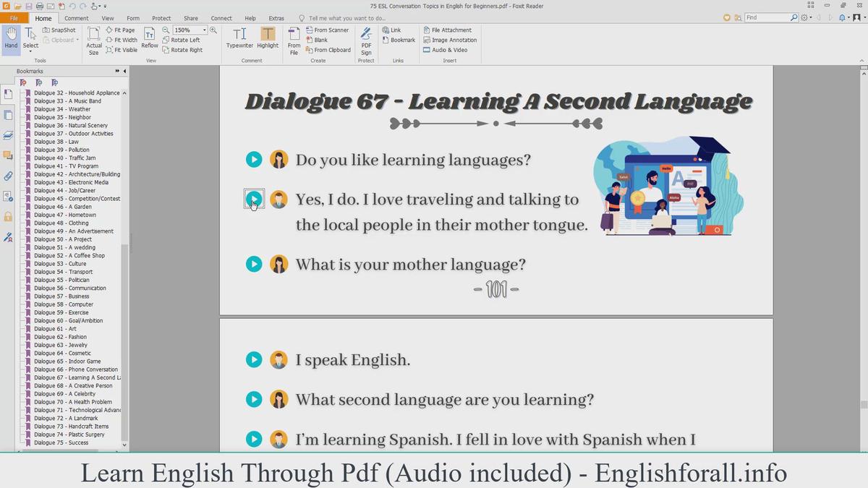This screenshot has height=488, width=868.
Task: Choose Fit Width view
Action: pyautogui.click(x=121, y=40)
